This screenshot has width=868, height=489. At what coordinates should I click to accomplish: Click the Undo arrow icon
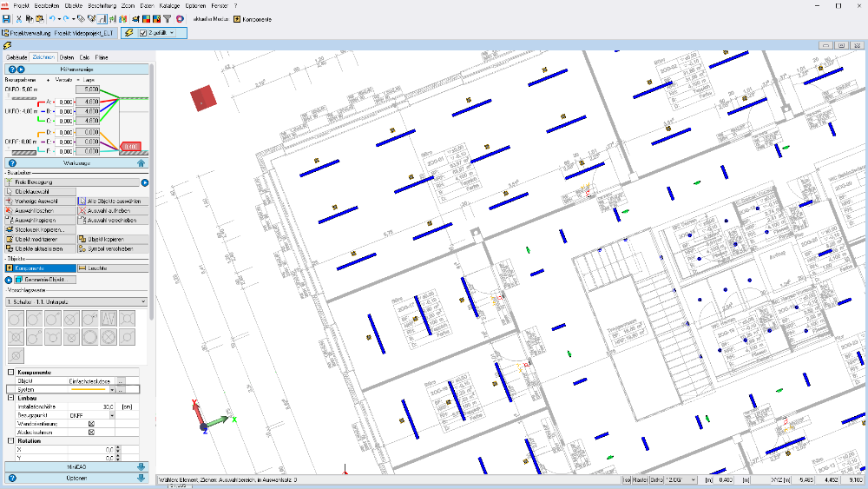[54, 18]
